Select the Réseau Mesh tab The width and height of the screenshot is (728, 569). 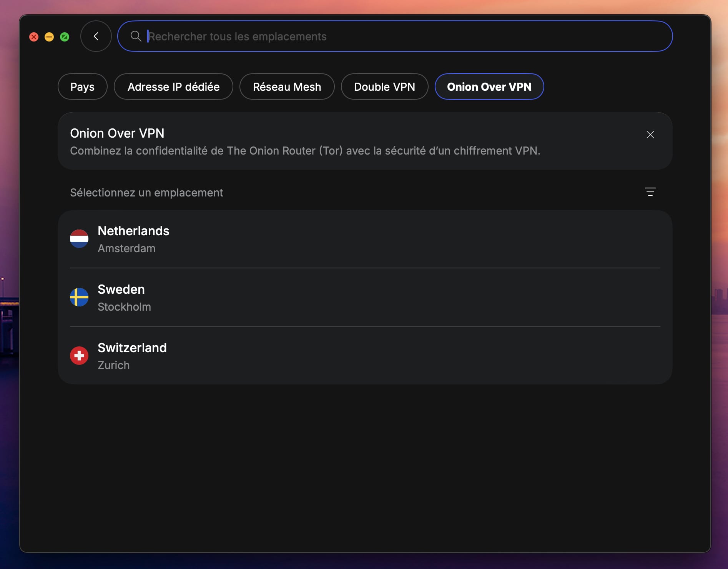pyautogui.click(x=287, y=87)
